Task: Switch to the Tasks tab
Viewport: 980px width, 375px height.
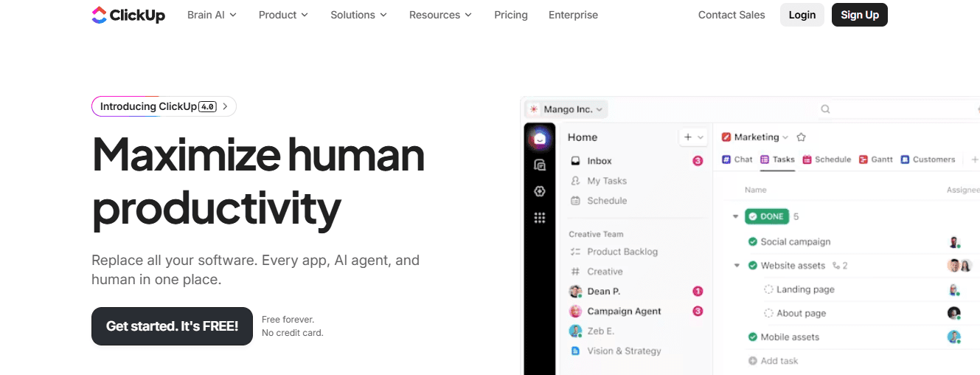Action: 777,159
